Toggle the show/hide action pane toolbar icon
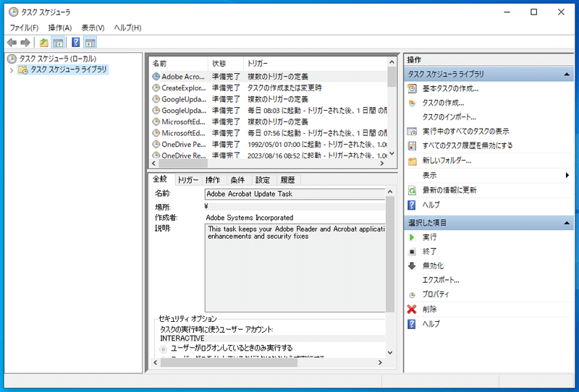The width and height of the screenshot is (579, 392). (x=90, y=43)
